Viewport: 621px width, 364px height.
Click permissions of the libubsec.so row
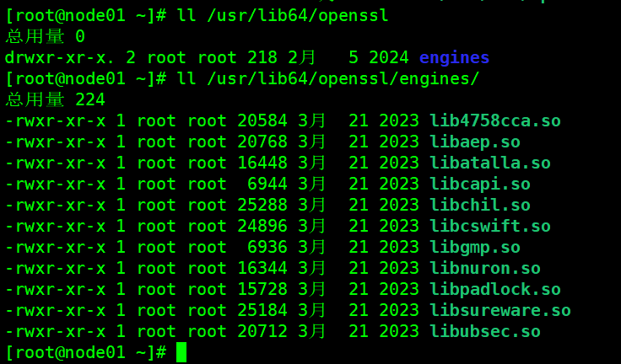[x=56, y=331]
